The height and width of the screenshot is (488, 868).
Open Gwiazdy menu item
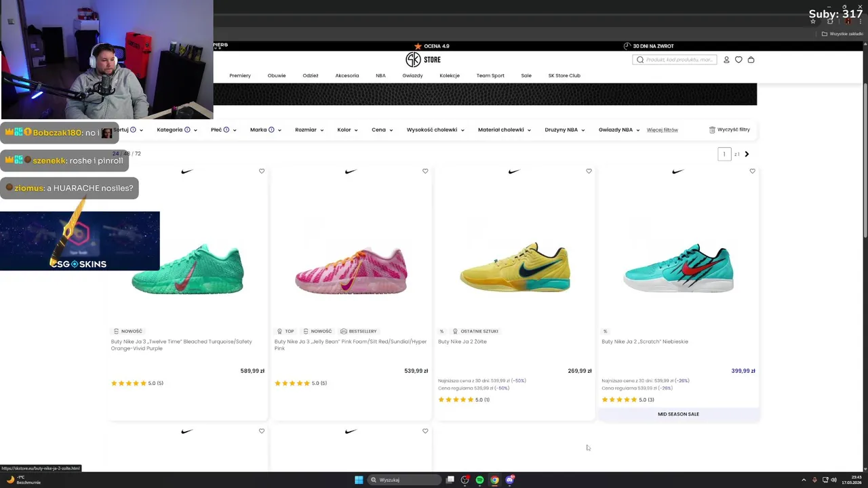tap(412, 75)
